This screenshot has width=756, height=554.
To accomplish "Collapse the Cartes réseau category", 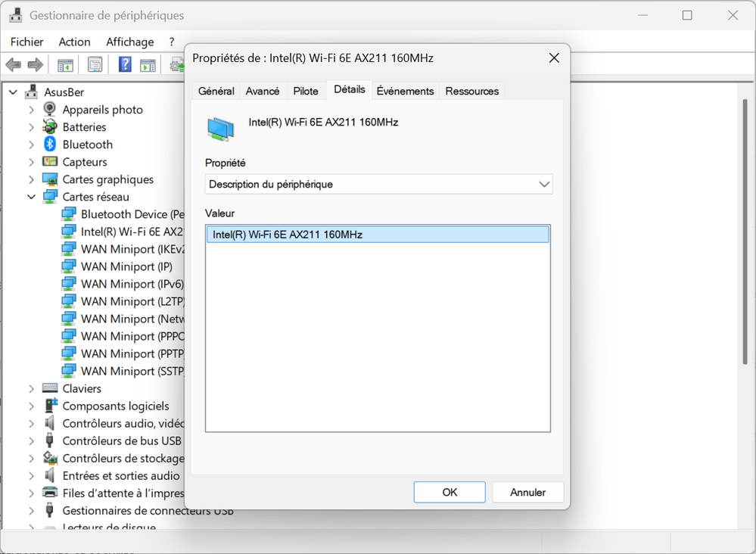I will 31,197.
